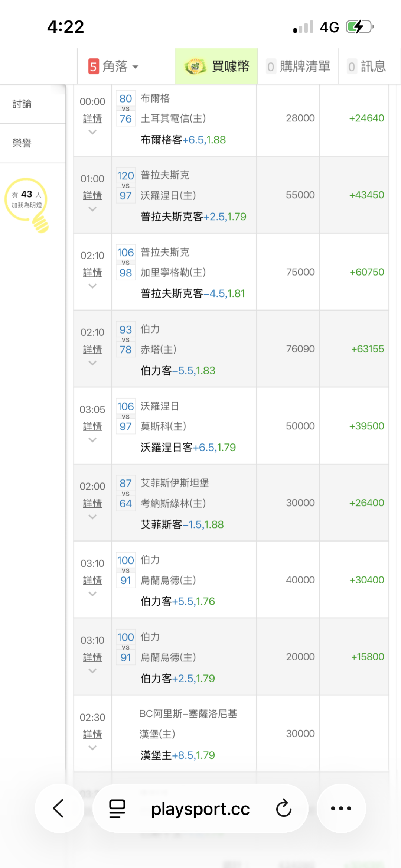Open the 購牌清單 tab
Image resolution: width=401 pixels, height=868 pixels.
pos(299,67)
